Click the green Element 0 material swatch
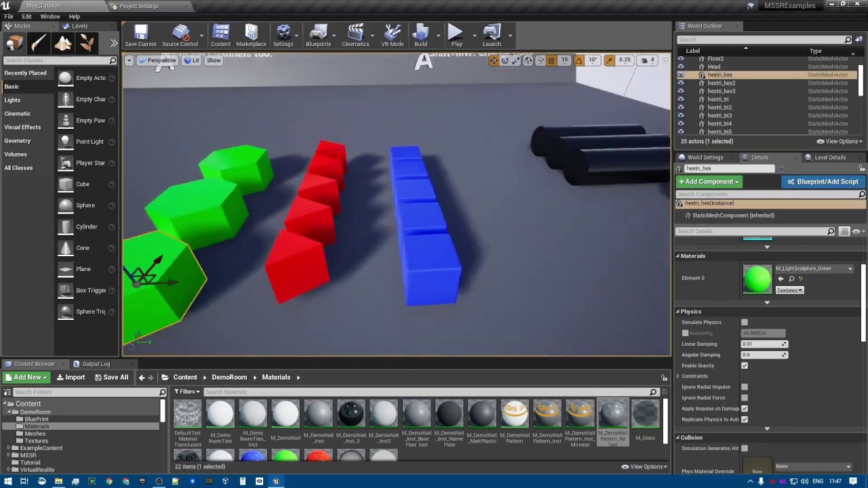The width and height of the screenshot is (868, 488). [757, 279]
